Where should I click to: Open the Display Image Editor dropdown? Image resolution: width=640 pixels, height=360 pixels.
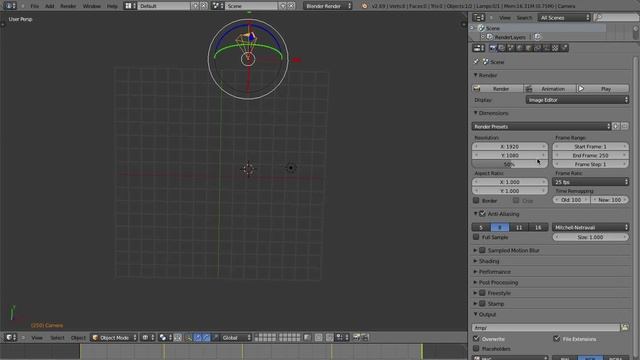tap(577, 100)
